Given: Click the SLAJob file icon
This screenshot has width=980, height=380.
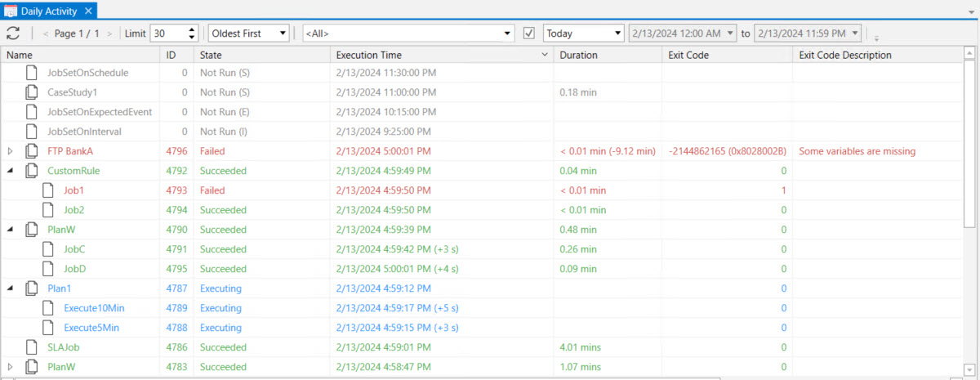Looking at the screenshot, I should point(32,347).
